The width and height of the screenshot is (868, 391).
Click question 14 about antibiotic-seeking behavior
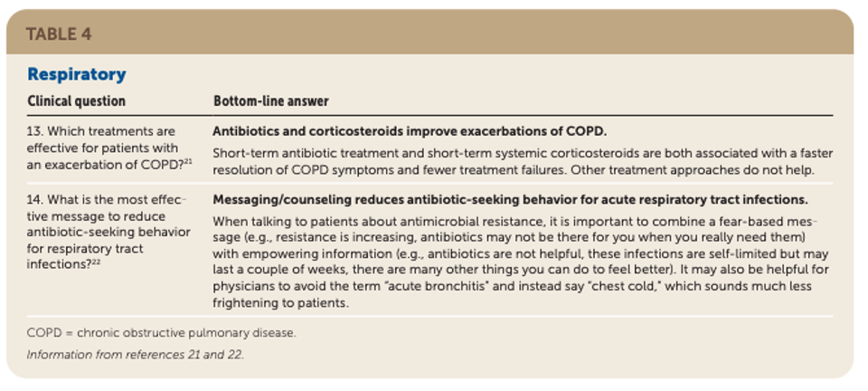[108, 232]
